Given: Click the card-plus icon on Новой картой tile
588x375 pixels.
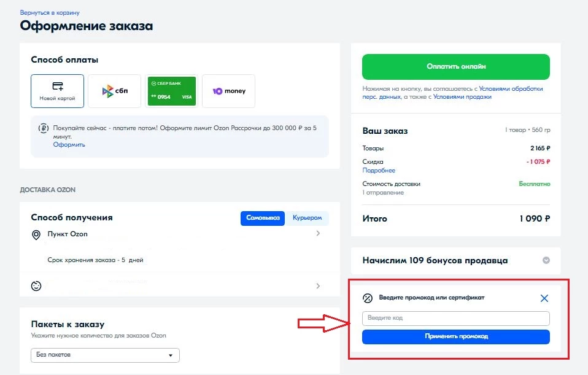Looking at the screenshot, I should click(x=56, y=85).
